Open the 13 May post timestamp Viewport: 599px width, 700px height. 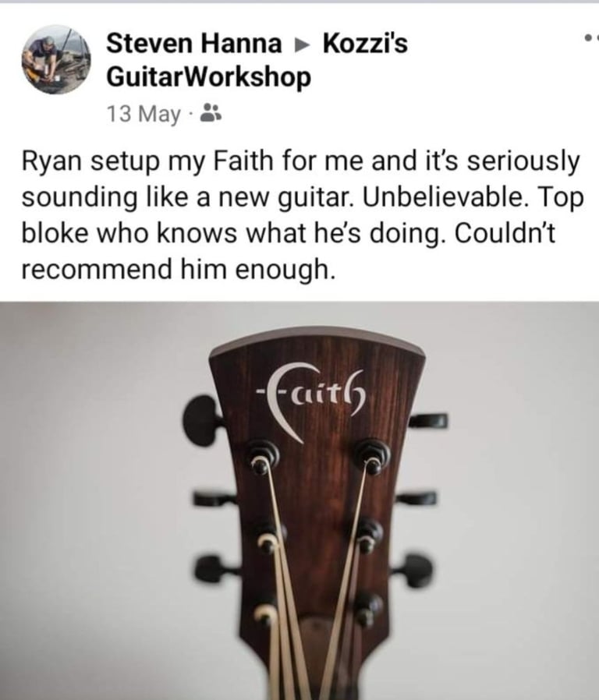(144, 113)
